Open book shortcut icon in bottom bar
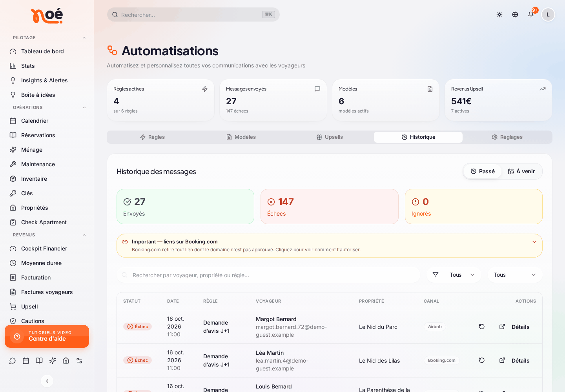The image size is (565, 392). (x=39, y=361)
